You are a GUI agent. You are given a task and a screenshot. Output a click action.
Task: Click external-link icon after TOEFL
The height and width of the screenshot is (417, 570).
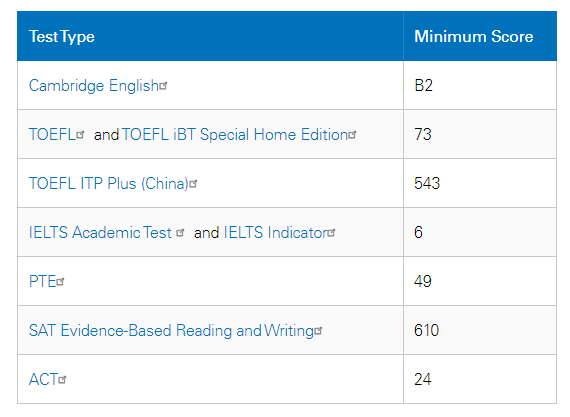pos(80,135)
